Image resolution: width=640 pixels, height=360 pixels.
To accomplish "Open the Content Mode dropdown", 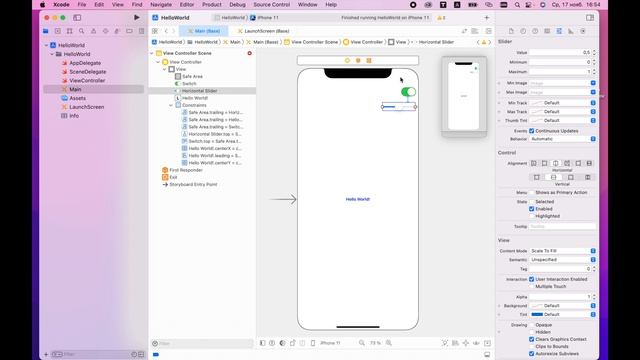I will tap(562, 251).
